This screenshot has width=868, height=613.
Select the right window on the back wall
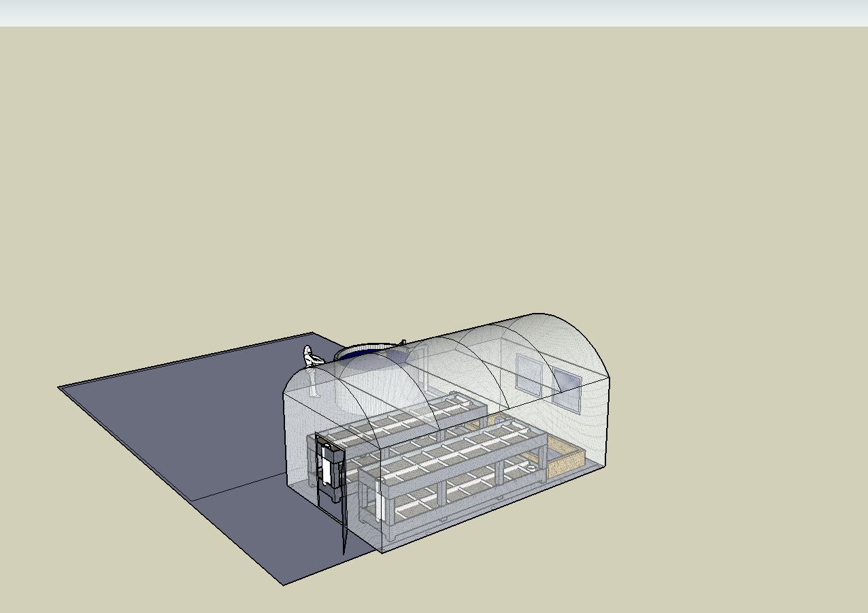566,388
